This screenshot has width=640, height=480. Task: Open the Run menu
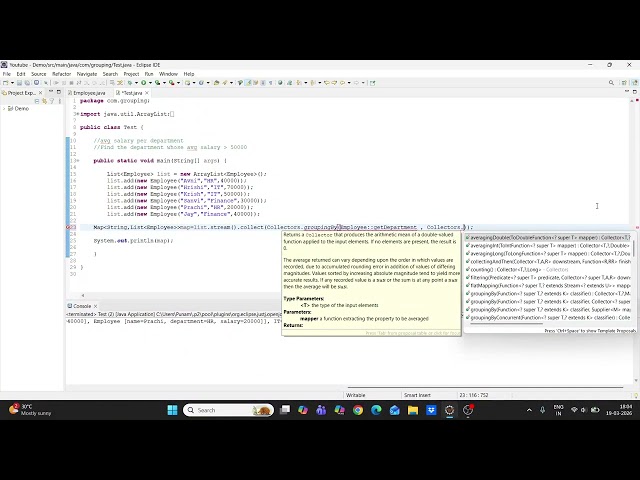pos(149,74)
